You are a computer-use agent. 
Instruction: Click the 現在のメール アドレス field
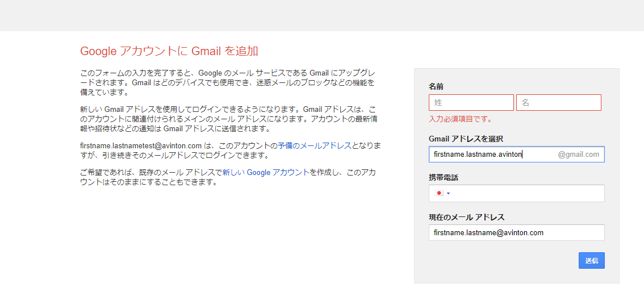pos(517,232)
